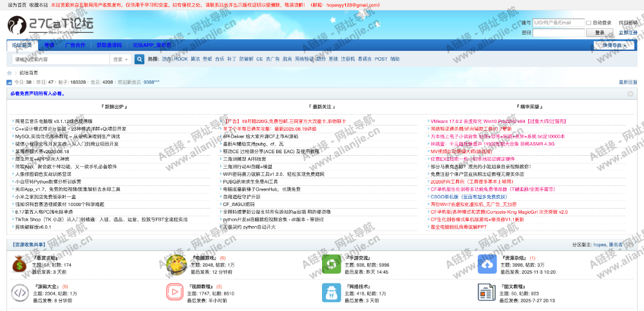Image resolution: width=644 pixels, height=311 pixels.
Task: Click the blue search magnifier button
Action: (139, 59)
